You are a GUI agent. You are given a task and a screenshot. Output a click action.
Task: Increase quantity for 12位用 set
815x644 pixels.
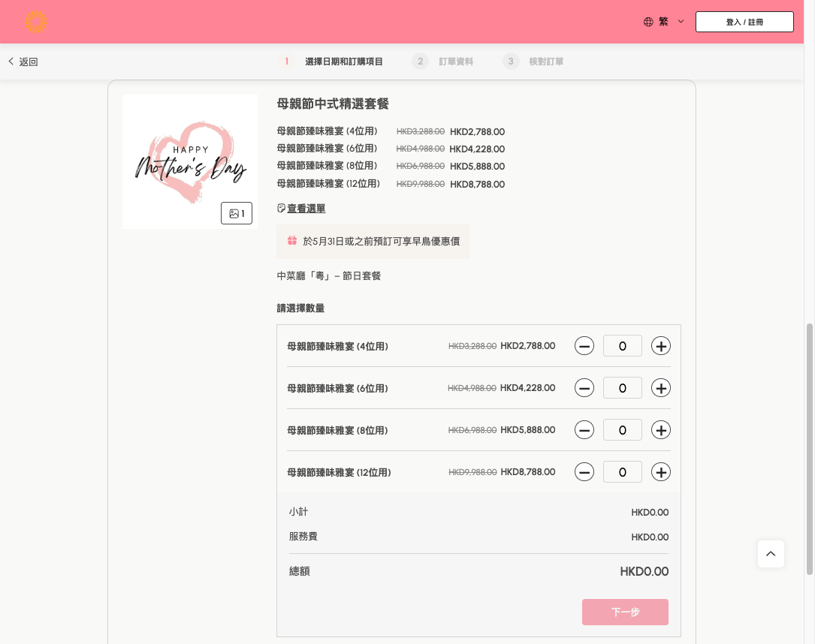pos(660,472)
